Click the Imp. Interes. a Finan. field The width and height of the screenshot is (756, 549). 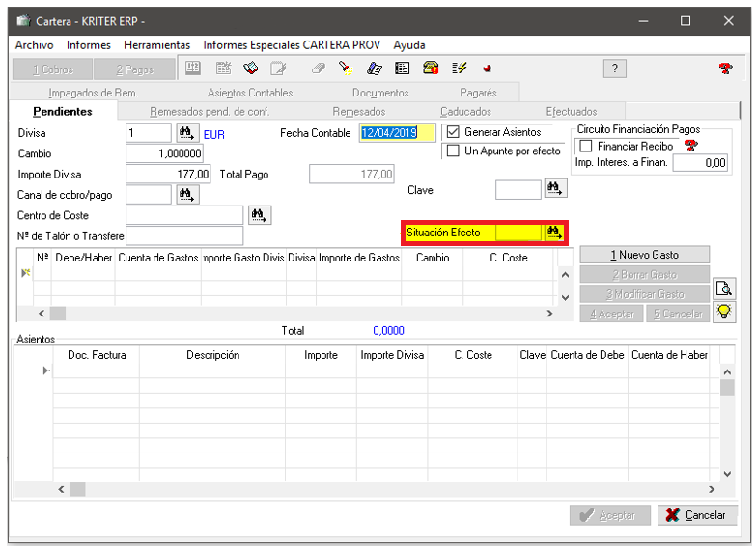click(x=700, y=163)
